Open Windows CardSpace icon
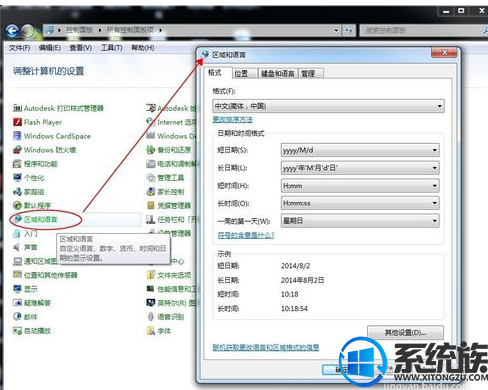Image resolution: width=488 pixels, height=390 pixels. [x=17, y=136]
